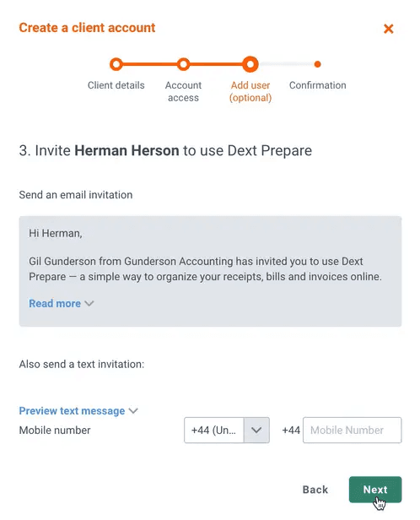Open Preview text message link

tap(72, 411)
